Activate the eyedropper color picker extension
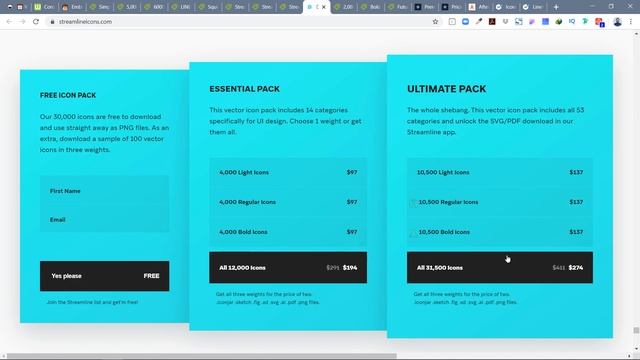 [x=479, y=22]
